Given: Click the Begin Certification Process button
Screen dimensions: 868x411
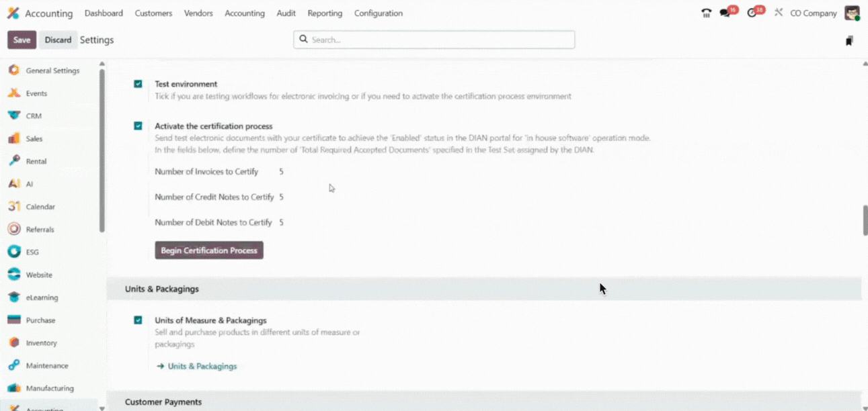Looking at the screenshot, I should point(209,250).
